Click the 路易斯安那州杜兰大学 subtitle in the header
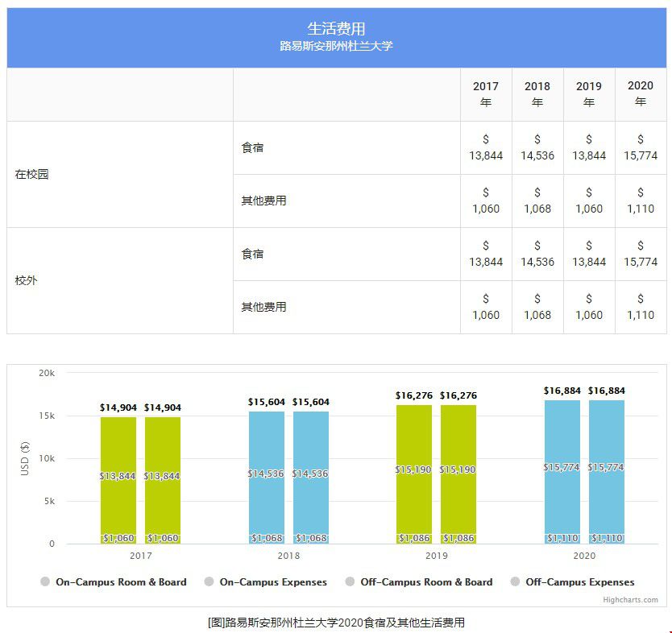Image resolution: width=672 pixels, height=633 pixels. click(336, 46)
